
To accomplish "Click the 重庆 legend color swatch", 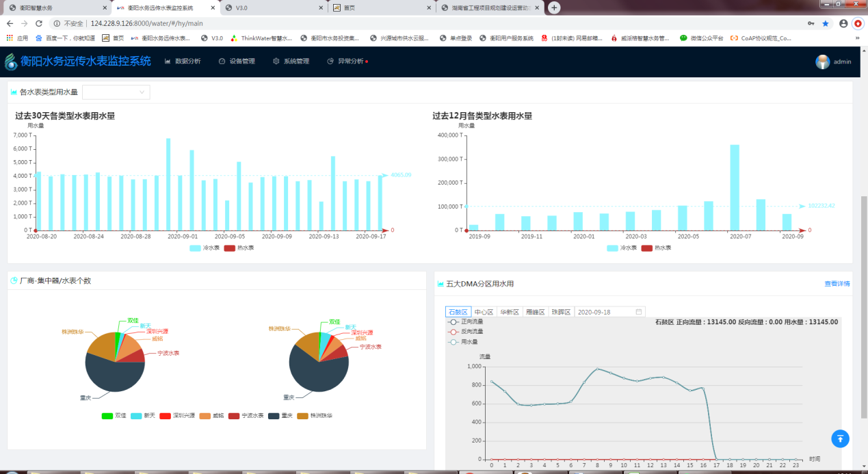I will coord(274,416).
